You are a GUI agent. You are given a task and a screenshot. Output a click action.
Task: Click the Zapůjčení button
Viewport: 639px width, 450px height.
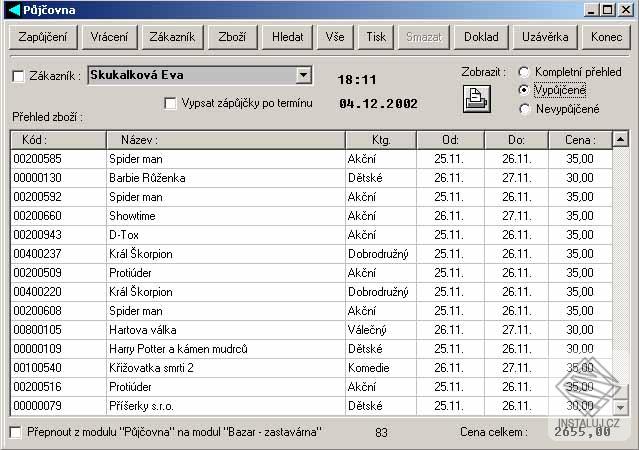point(43,37)
